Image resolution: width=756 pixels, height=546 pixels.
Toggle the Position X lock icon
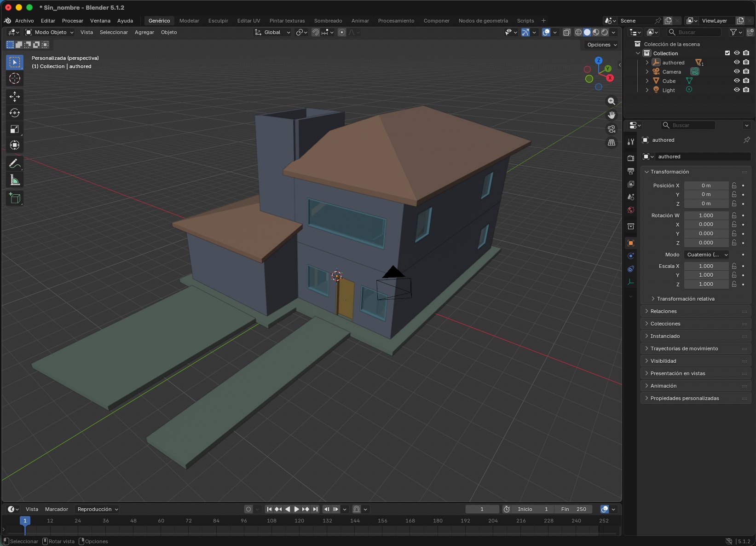pyautogui.click(x=734, y=186)
